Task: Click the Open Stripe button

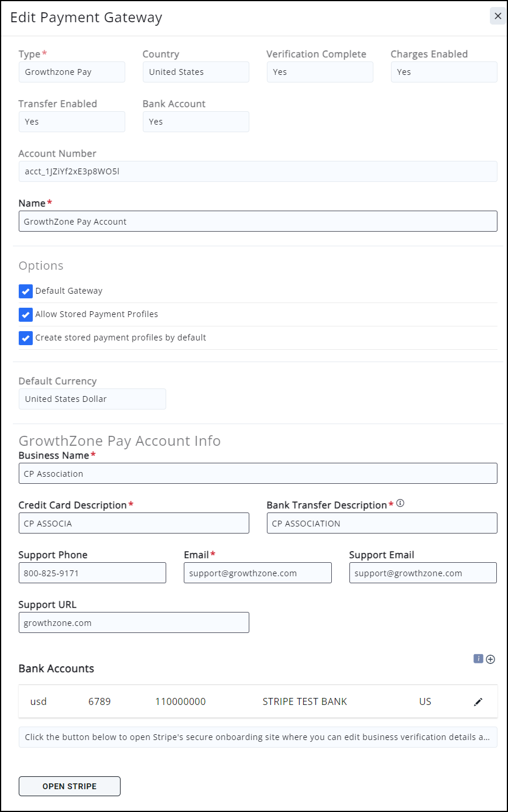Action: click(x=70, y=786)
